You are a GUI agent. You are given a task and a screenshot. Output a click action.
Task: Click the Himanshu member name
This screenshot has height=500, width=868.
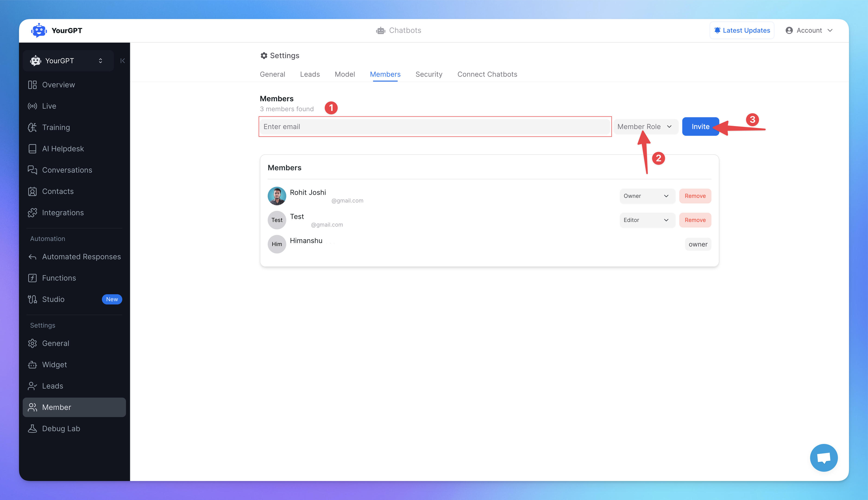pyautogui.click(x=306, y=241)
